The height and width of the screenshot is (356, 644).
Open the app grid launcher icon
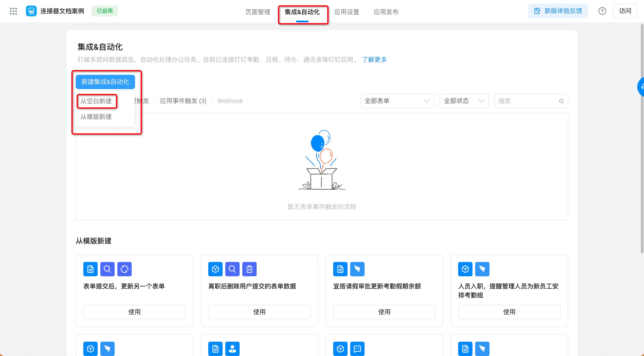point(13,11)
